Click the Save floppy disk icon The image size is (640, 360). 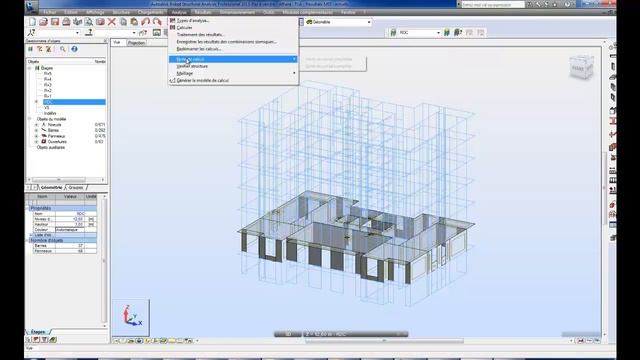coord(55,22)
